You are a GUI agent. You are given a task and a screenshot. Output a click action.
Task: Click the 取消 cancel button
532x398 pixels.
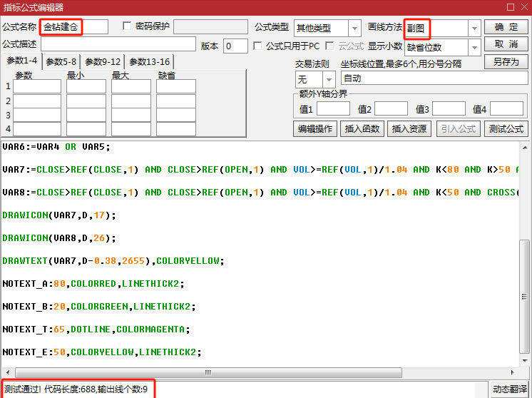pyautogui.click(x=506, y=44)
